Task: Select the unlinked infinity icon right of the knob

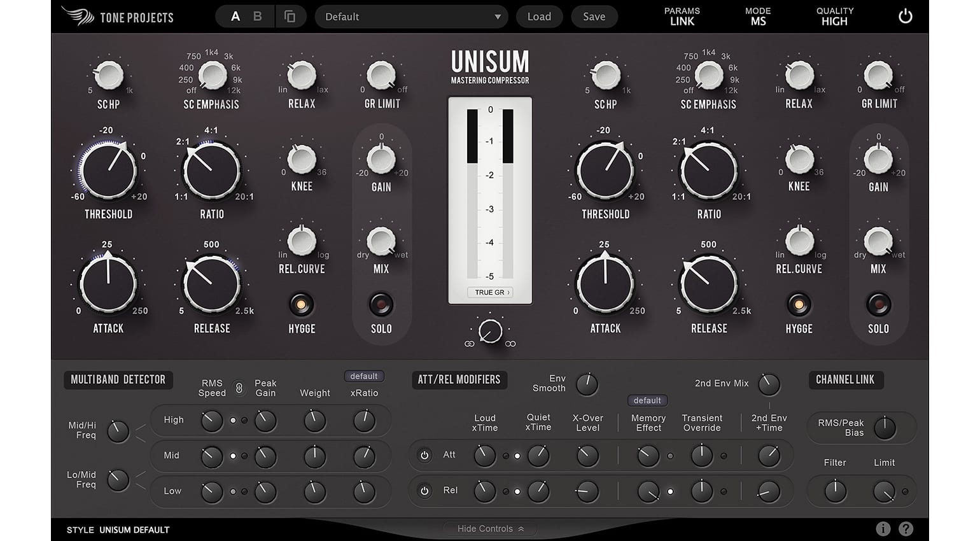Action: pos(511,344)
